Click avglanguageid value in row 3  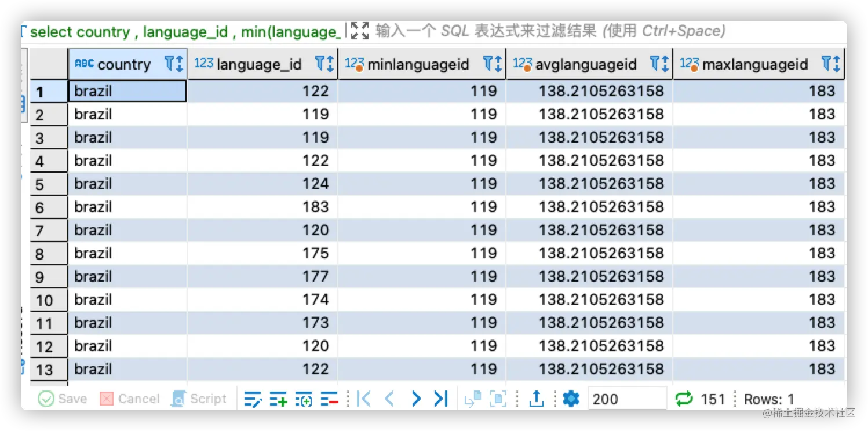pyautogui.click(x=589, y=137)
